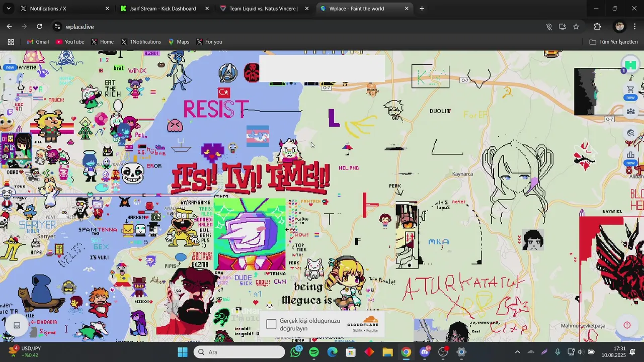Click the blocked camera icon in address bar

(x=549, y=27)
